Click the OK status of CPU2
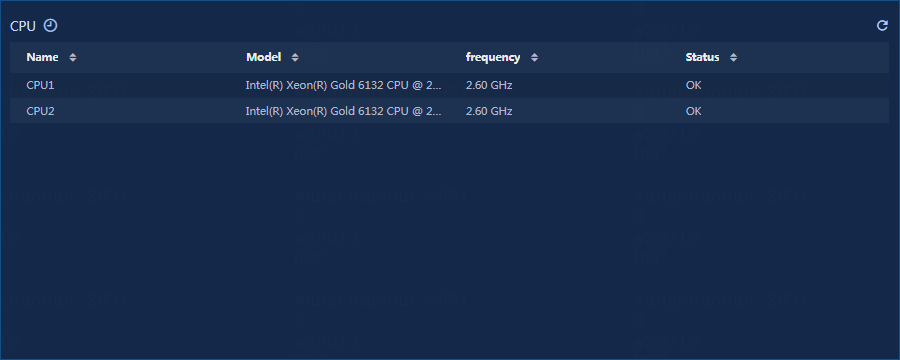The image size is (900, 360). [x=693, y=111]
